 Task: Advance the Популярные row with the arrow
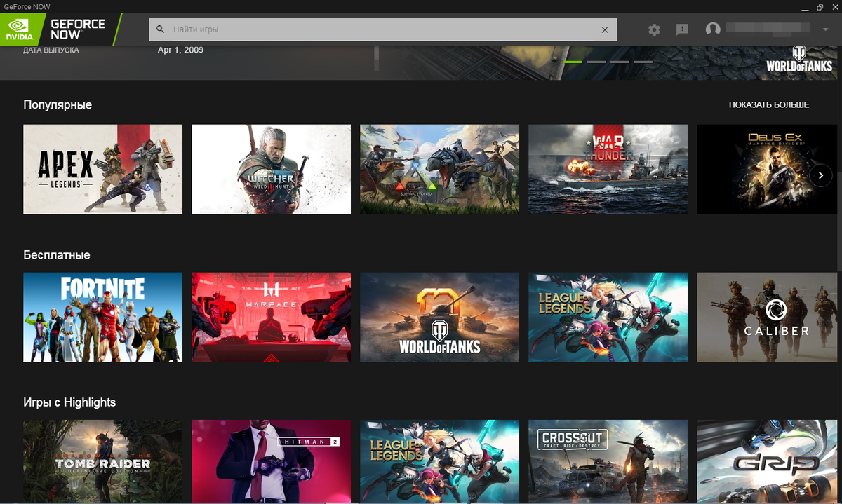click(x=820, y=175)
